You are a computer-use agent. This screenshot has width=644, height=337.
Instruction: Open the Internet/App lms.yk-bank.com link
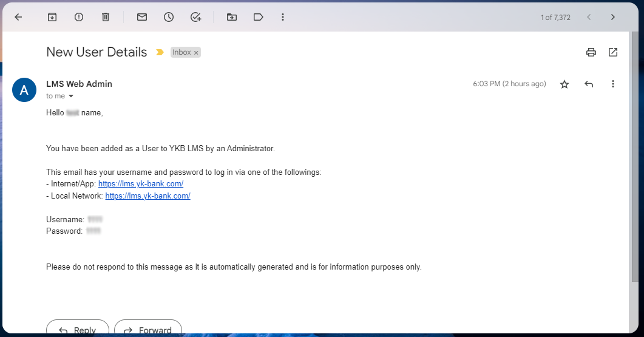pos(141,184)
